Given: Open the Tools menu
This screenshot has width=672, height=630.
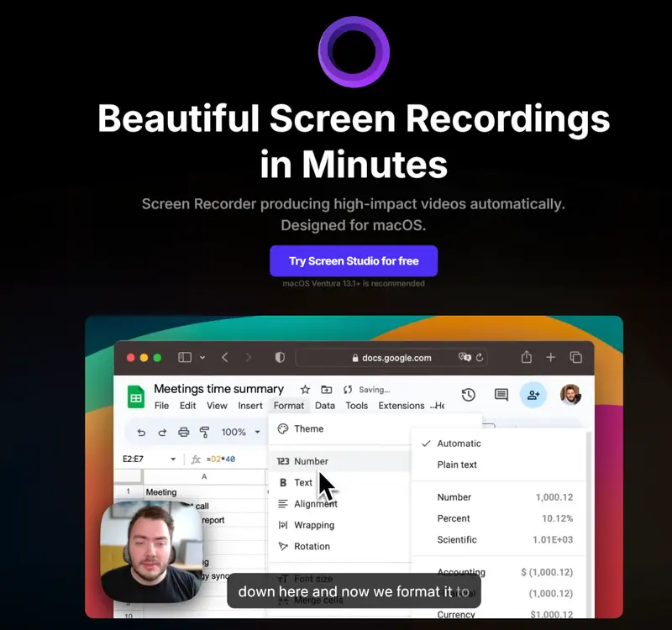Looking at the screenshot, I should [x=356, y=405].
